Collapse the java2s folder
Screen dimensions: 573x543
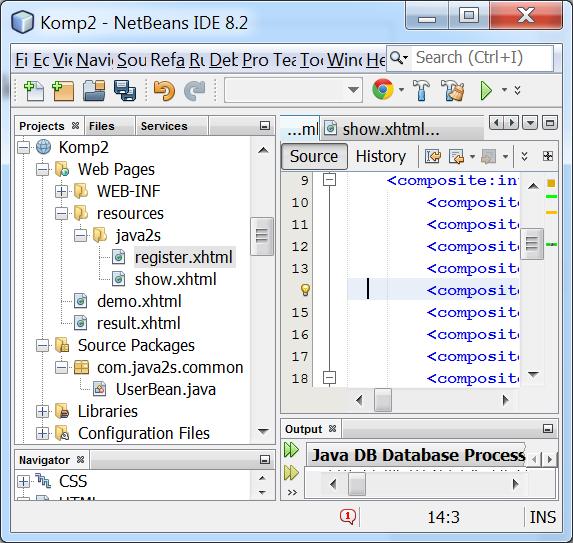(x=80, y=235)
